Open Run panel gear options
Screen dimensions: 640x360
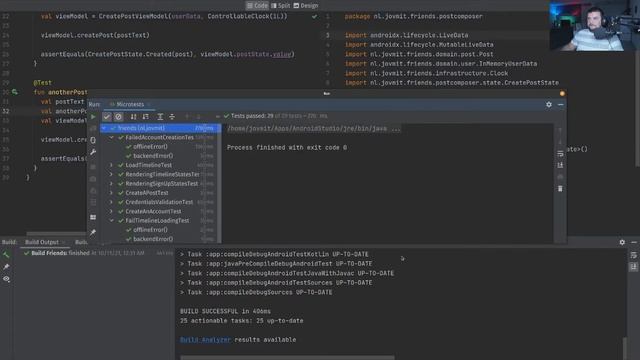click(549, 104)
